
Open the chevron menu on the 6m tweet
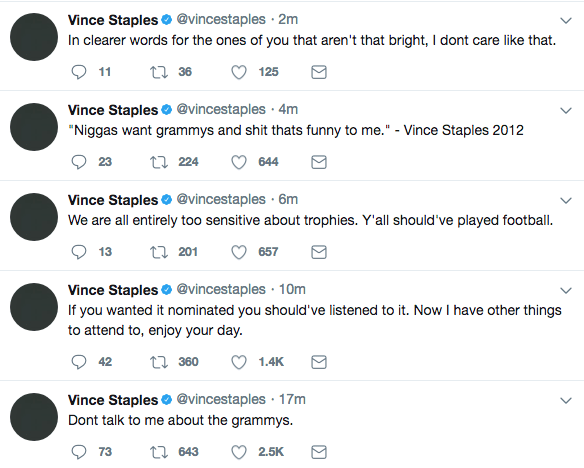point(566,201)
